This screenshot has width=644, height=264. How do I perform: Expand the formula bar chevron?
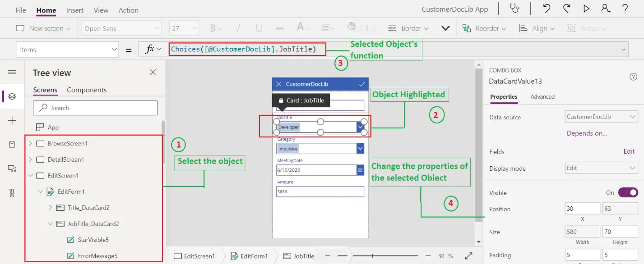point(624,50)
